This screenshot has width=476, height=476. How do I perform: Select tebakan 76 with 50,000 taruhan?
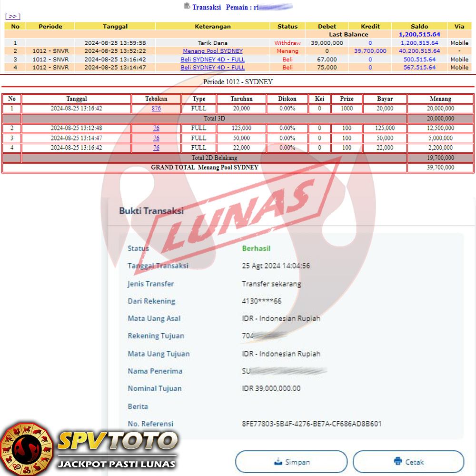[x=156, y=138]
